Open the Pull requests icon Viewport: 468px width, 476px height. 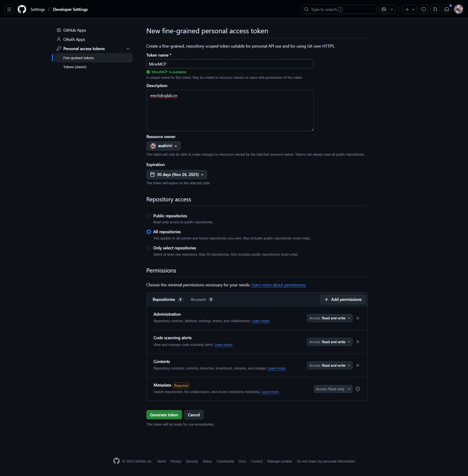435,9
